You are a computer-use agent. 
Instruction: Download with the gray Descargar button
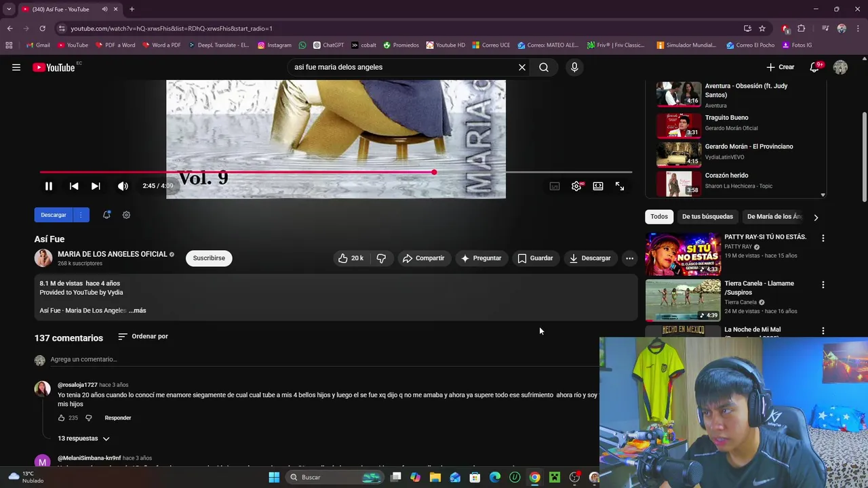590,258
